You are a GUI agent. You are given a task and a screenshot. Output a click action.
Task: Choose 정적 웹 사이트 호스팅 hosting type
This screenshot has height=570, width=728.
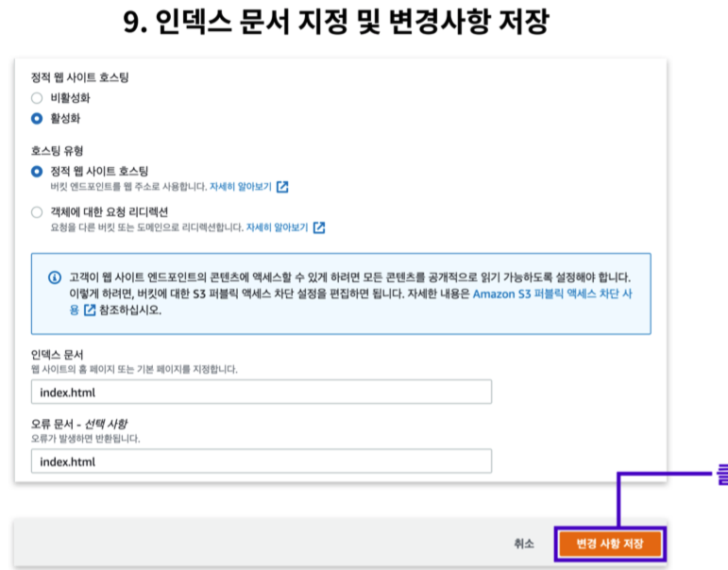tap(37, 171)
